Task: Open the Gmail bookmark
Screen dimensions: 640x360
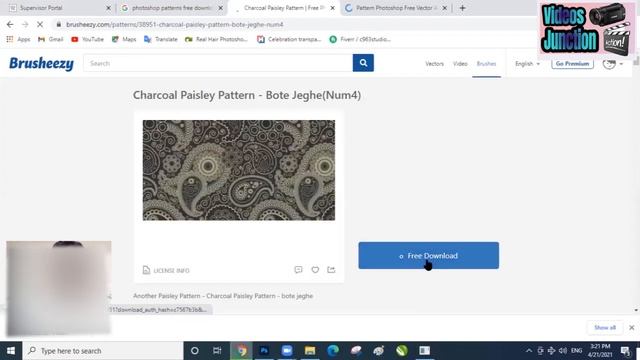Action: click(x=51, y=39)
